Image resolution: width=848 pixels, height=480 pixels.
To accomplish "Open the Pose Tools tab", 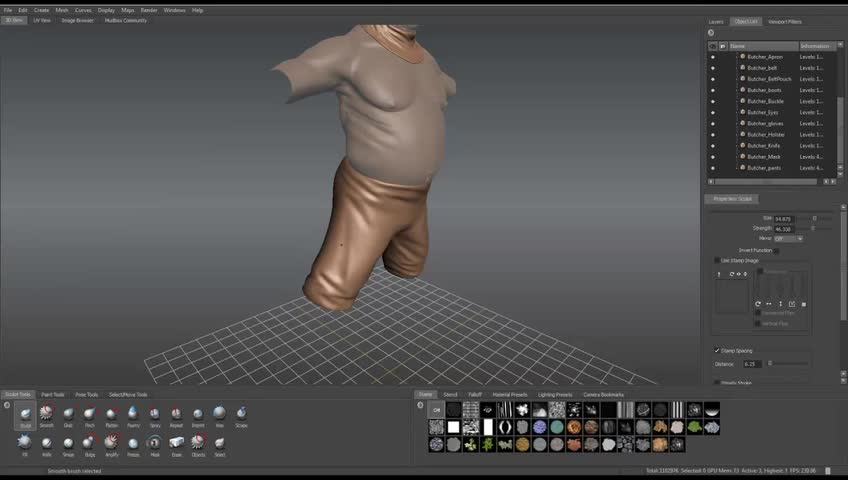I will (87, 395).
